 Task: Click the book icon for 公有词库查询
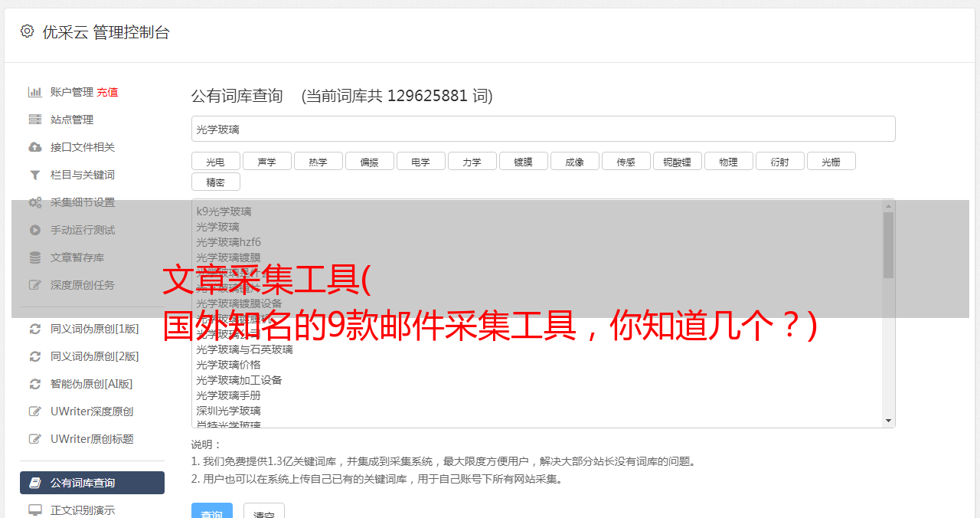pyautogui.click(x=35, y=483)
